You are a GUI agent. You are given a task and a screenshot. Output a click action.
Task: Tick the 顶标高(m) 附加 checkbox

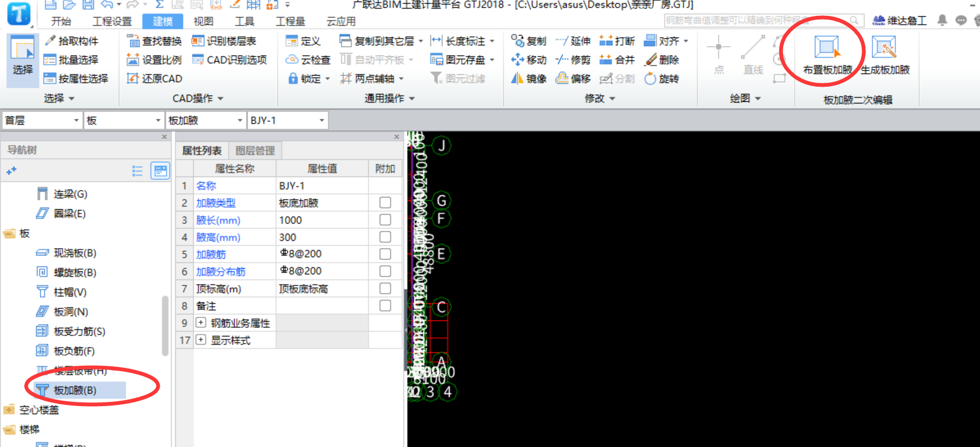[x=385, y=288]
